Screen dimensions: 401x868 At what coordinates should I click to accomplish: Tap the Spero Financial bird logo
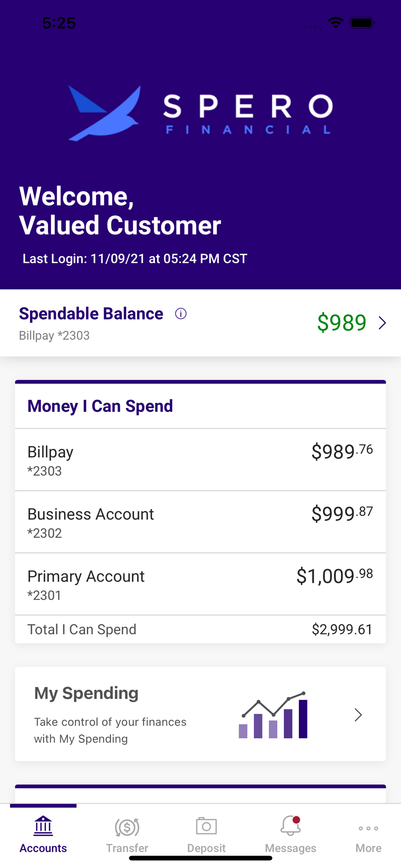(105, 113)
